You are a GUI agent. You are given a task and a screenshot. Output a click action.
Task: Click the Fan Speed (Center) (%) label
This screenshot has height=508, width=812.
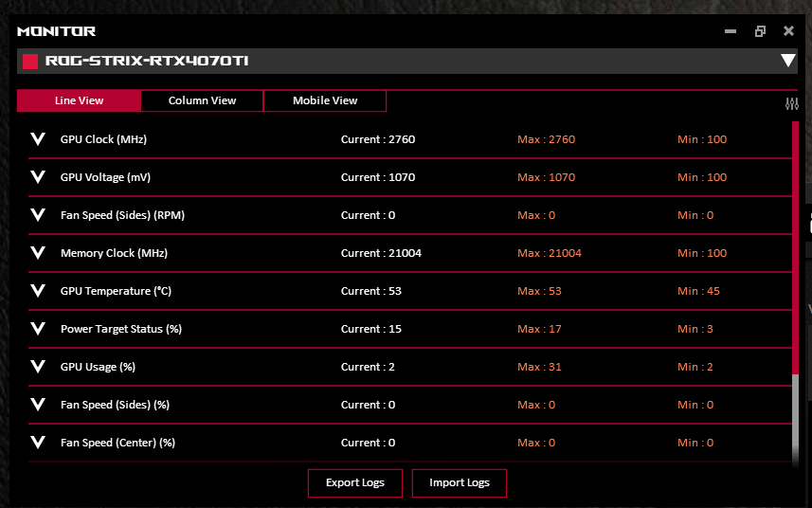pos(118,443)
